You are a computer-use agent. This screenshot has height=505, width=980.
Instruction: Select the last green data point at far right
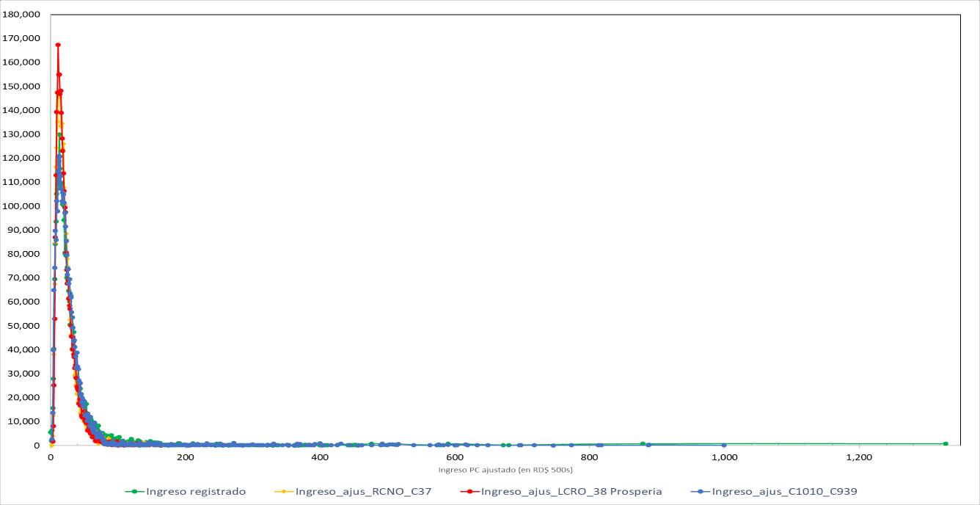pyautogui.click(x=946, y=443)
